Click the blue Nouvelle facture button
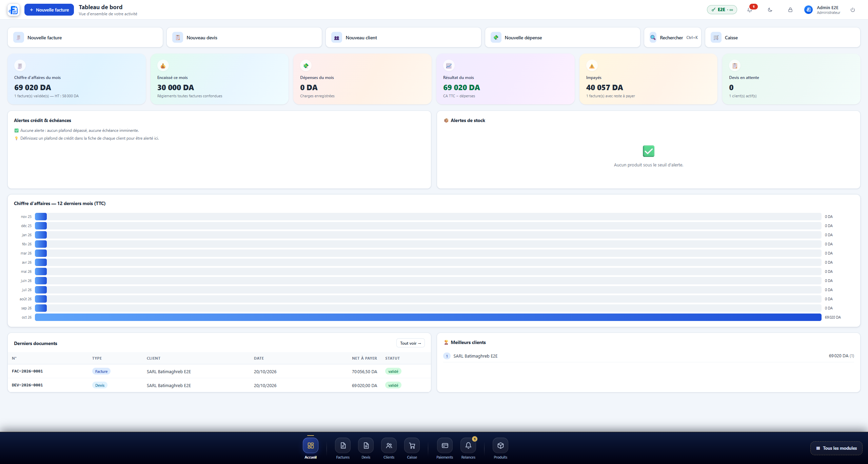The height and width of the screenshot is (464, 868). pyautogui.click(x=49, y=10)
